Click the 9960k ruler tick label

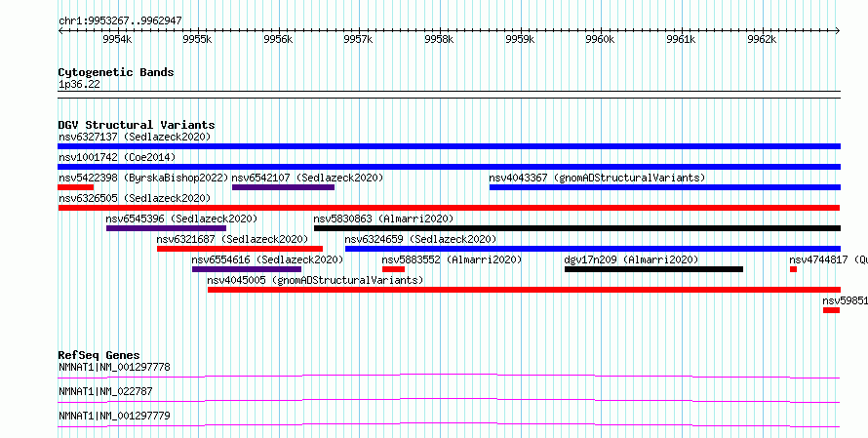601,39
